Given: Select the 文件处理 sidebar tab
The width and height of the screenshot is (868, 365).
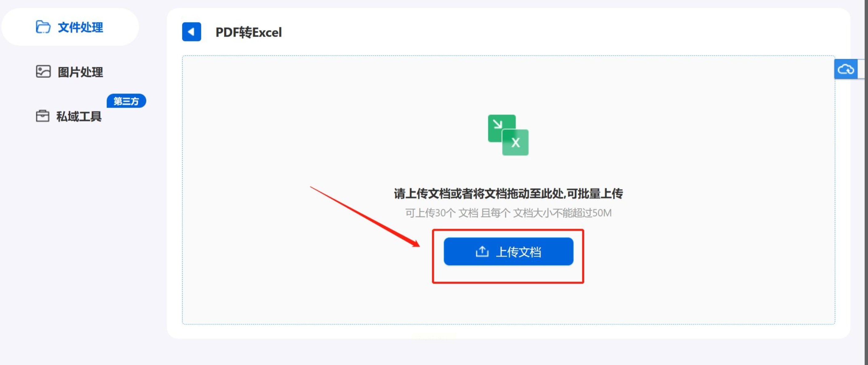Looking at the screenshot, I should [70, 27].
